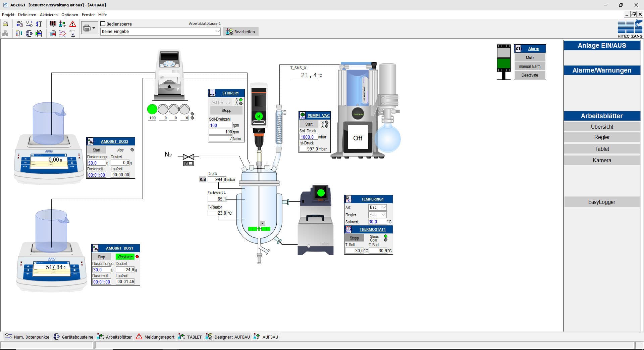
Task: Click the green lamp on the signal tower
Action: point(503,63)
